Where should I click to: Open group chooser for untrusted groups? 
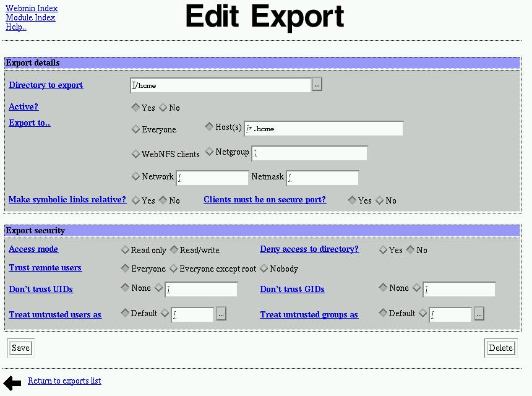click(479, 314)
